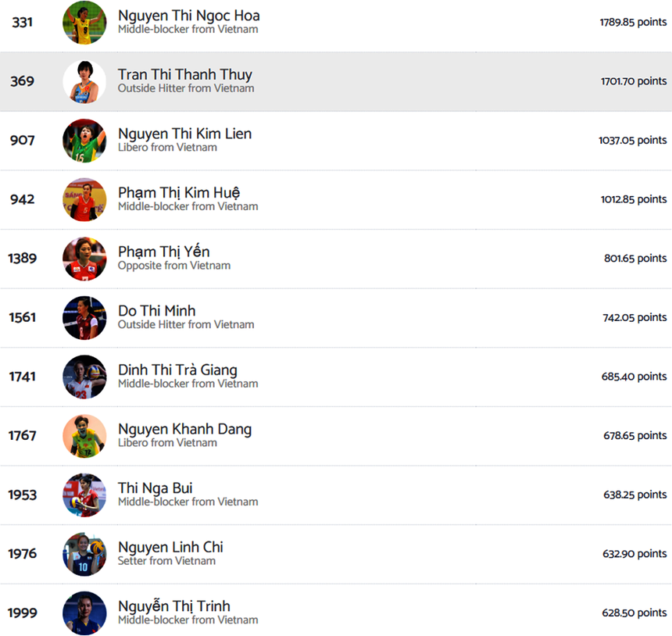This screenshot has width=672, height=636.
Task: Open Do Thi Minh's avatar thumbnail
Action: [84, 317]
